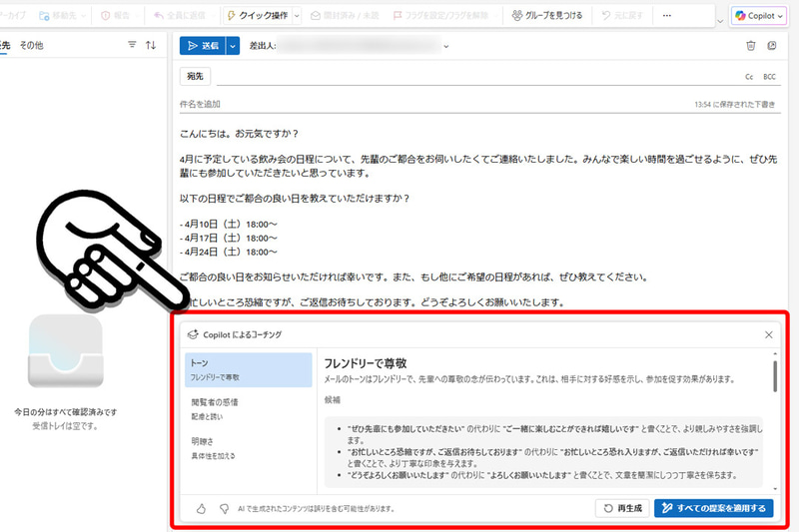Click the coaching panel scrollbar thumb
The height and width of the screenshot is (532, 799).
775,376
